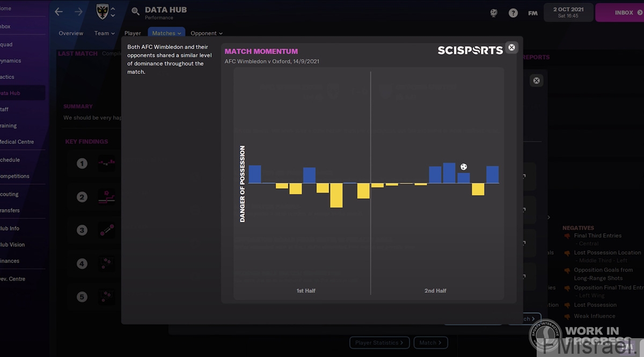This screenshot has width=644, height=357.
Task: Open the help question mark icon
Action: click(x=513, y=13)
